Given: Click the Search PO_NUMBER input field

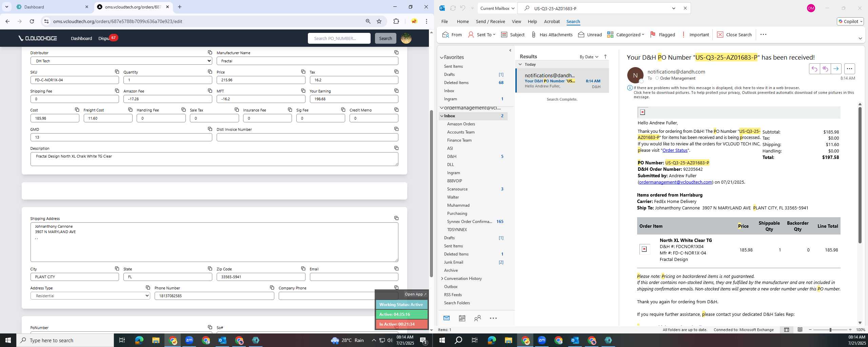Looking at the screenshot, I should pyautogui.click(x=339, y=38).
